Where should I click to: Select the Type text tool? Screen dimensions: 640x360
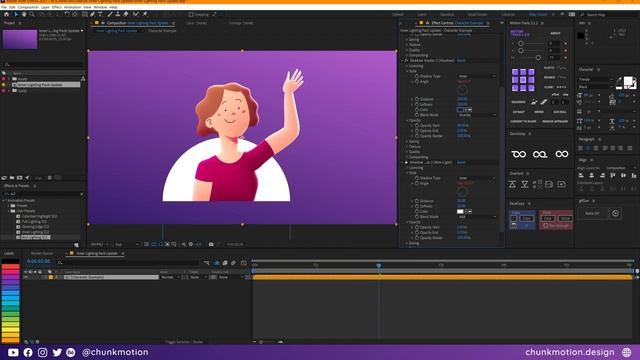click(x=100, y=14)
